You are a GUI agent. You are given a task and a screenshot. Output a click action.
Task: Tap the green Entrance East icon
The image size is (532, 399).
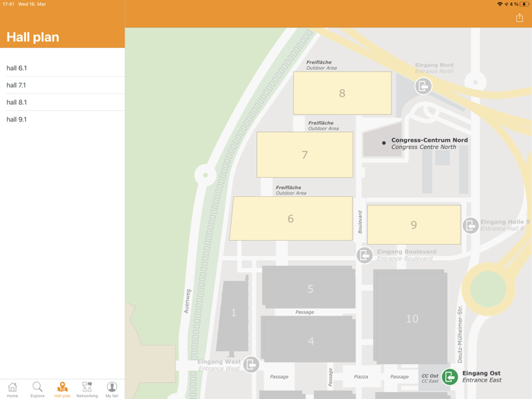450,377
